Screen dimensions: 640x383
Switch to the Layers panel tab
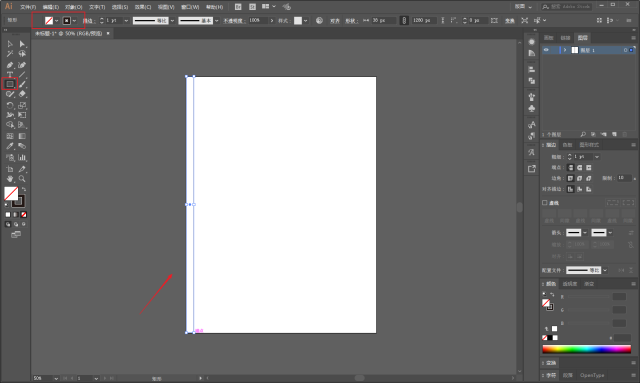pyautogui.click(x=582, y=38)
